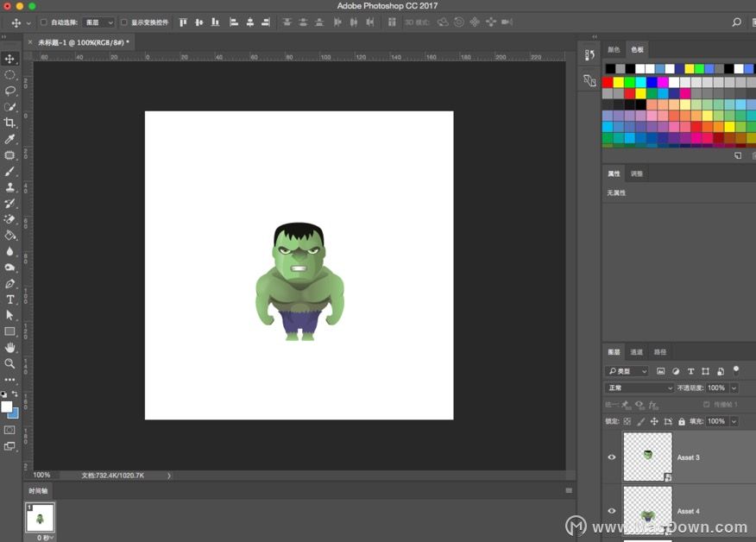The image size is (756, 542).
Task: Toggle the layer filter on/off switch
Action: click(x=736, y=370)
